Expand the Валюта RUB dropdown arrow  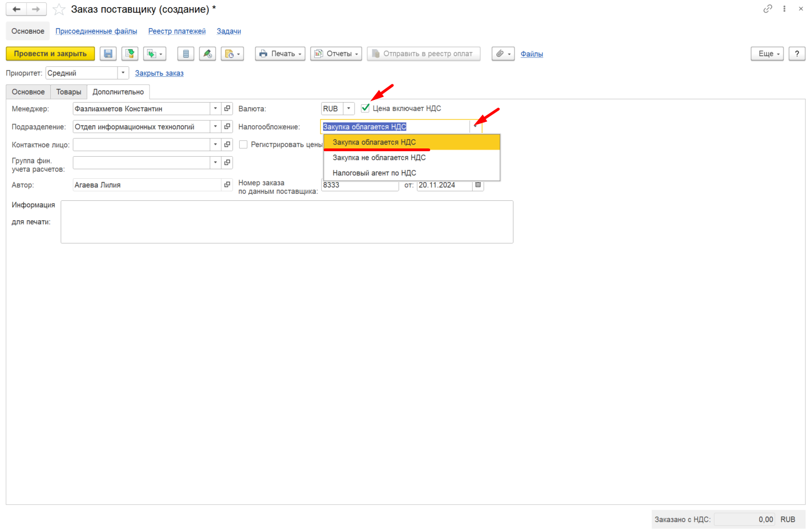click(348, 109)
